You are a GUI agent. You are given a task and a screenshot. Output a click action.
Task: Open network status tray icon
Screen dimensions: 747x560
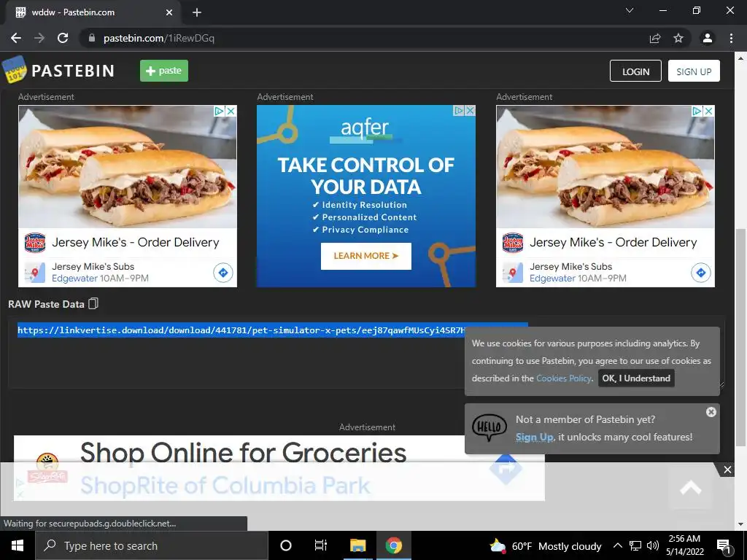635,545
